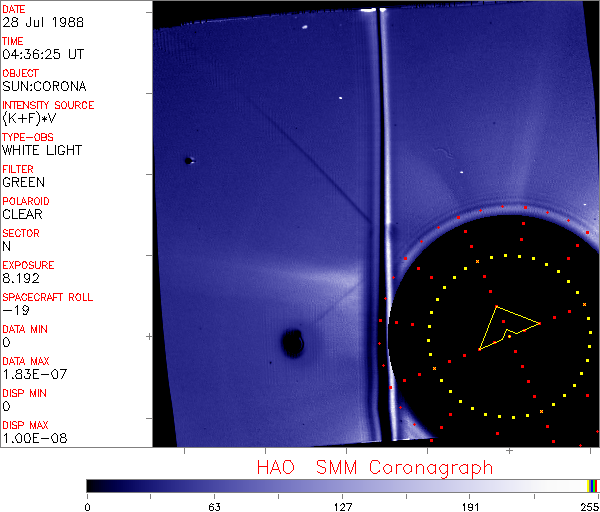Viewport: 600px width, 512px height.
Task: Click the INTENSITY SOURCE label
Action: pyautogui.click(x=48, y=105)
